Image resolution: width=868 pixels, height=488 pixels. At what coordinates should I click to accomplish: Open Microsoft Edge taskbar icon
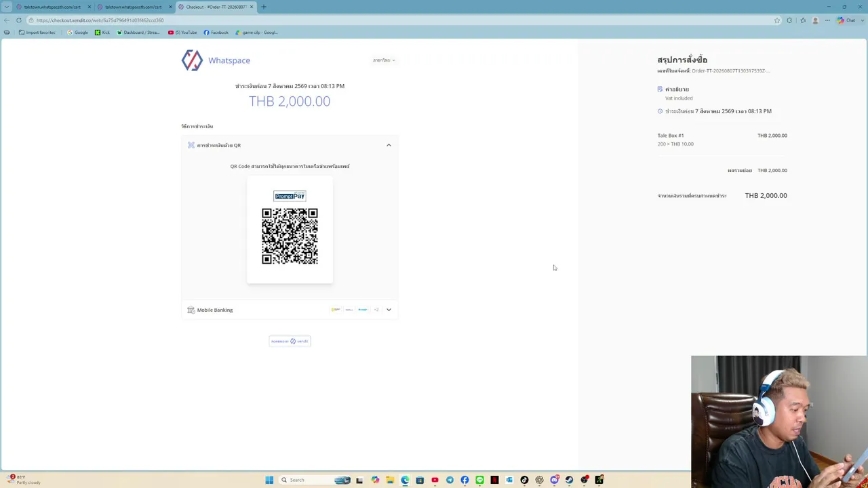405,480
